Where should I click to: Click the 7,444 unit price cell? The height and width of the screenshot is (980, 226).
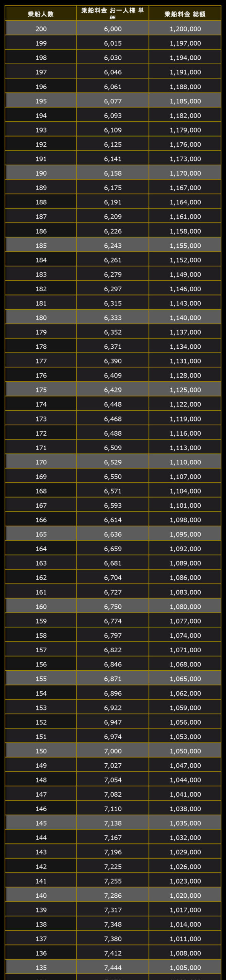tap(113, 967)
